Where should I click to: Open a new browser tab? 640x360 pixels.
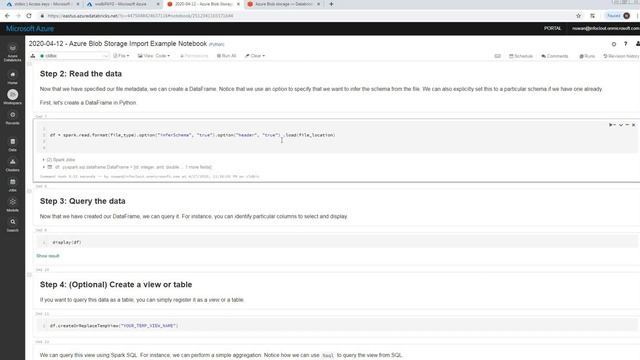(x=331, y=4)
